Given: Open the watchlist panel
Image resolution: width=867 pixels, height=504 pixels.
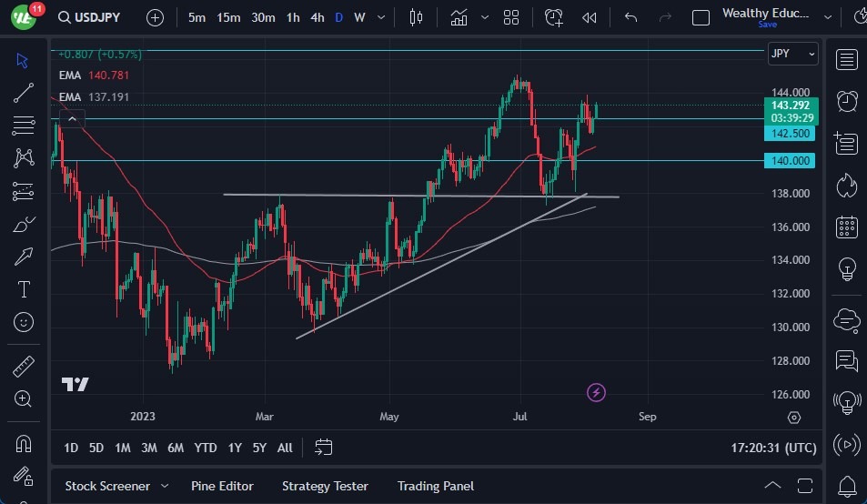Looking at the screenshot, I should point(847,60).
